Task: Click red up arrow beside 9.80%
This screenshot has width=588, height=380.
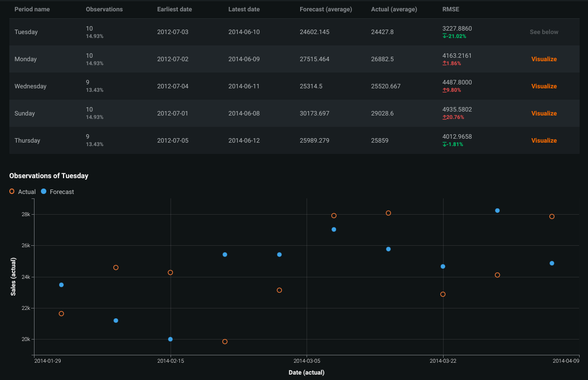Action: tap(445, 90)
